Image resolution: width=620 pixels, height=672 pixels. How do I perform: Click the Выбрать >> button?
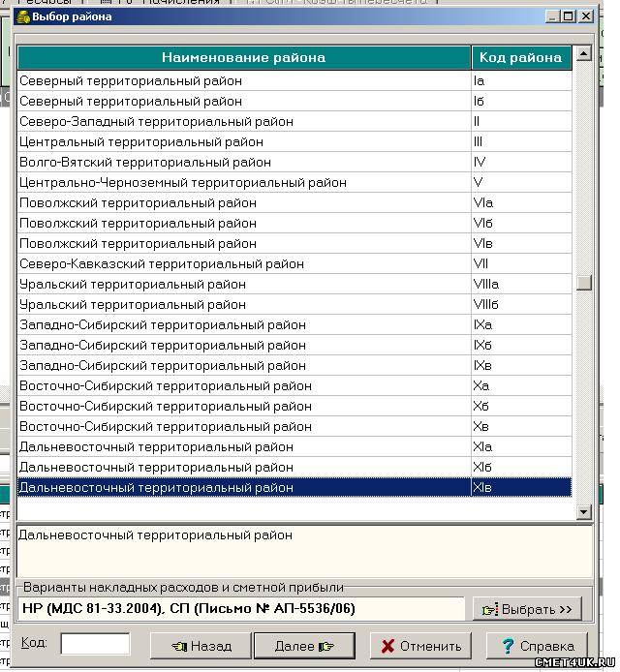527,609
